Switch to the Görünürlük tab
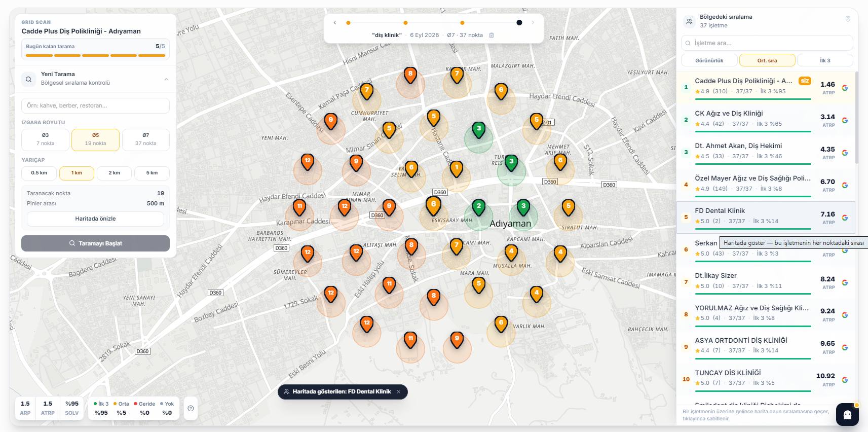The width and height of the screenshot is (868, 432). (x=709, y=60)
